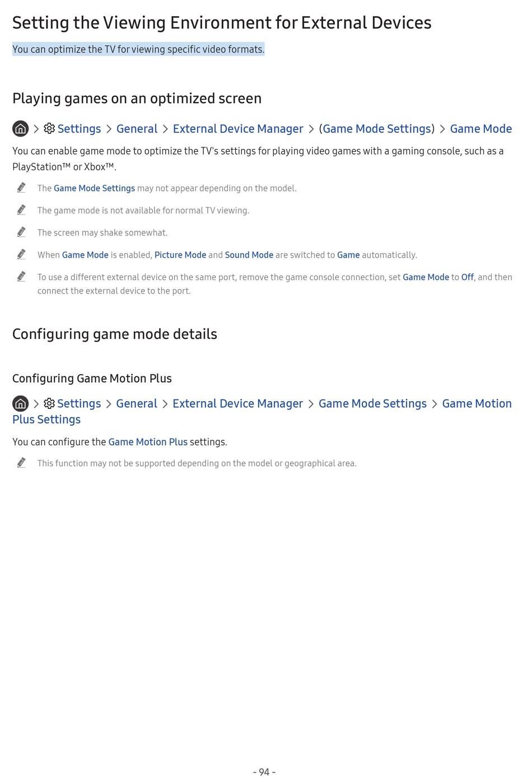Click pencil icon next to 'game mode is not available'
532x777 pixels.
click(x=21, y=210)
